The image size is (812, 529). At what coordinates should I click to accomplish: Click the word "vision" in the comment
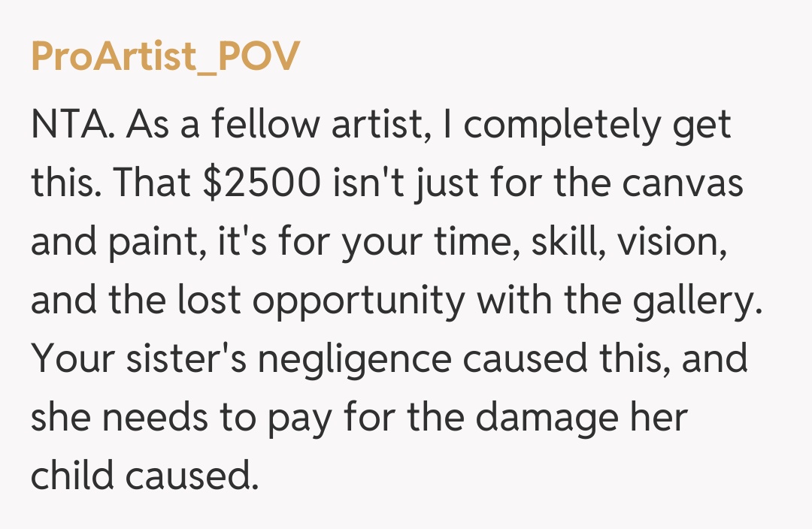(680, 243)
